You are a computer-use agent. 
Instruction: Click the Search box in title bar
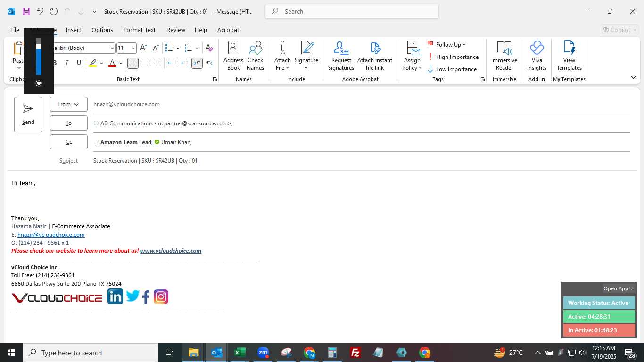[x=352, y=11]
